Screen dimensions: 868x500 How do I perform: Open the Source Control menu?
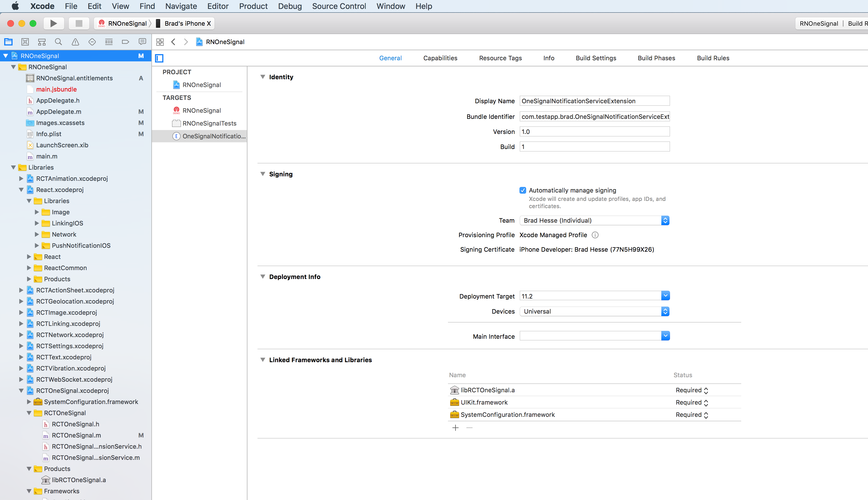339,6
